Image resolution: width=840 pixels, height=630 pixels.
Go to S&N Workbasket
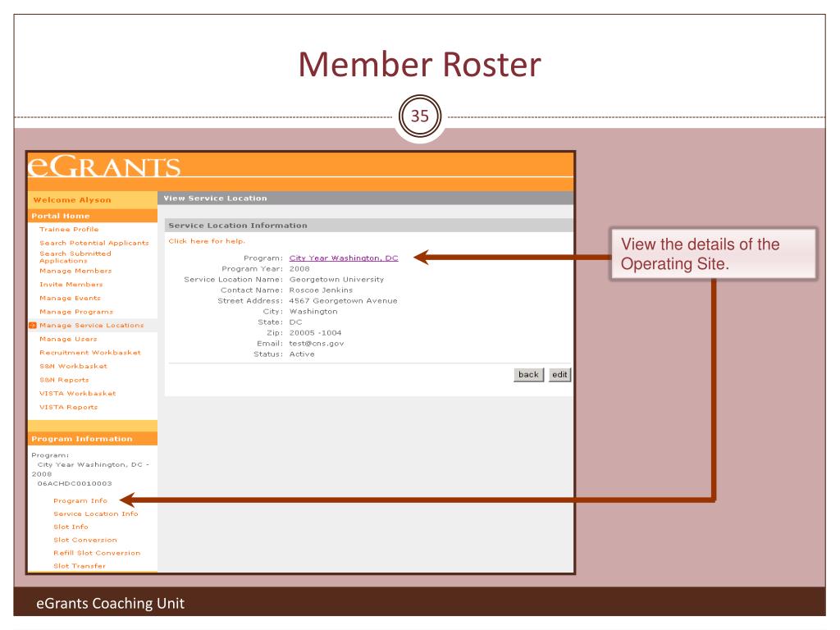(x=73, y=367)
